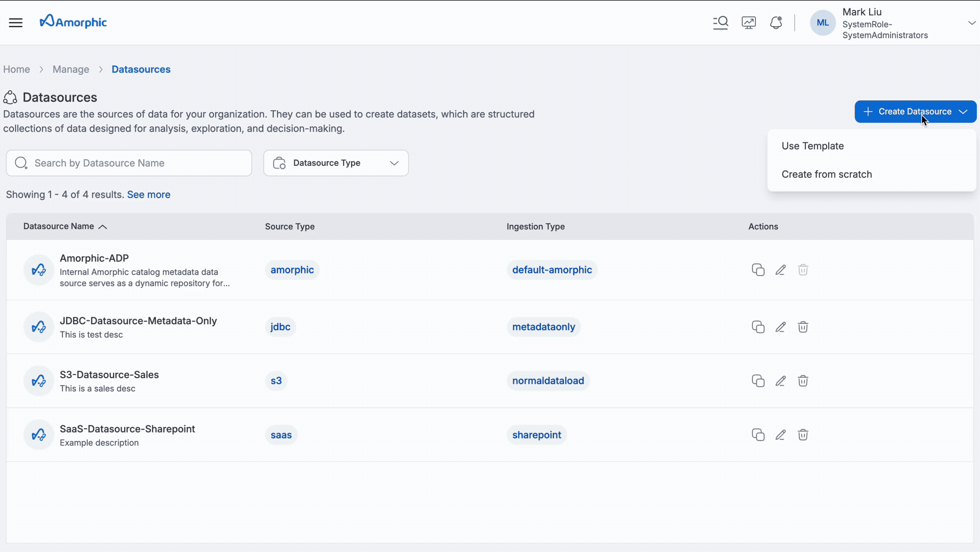Open the global search panel

pyautogui.click(x=721, y=22)
